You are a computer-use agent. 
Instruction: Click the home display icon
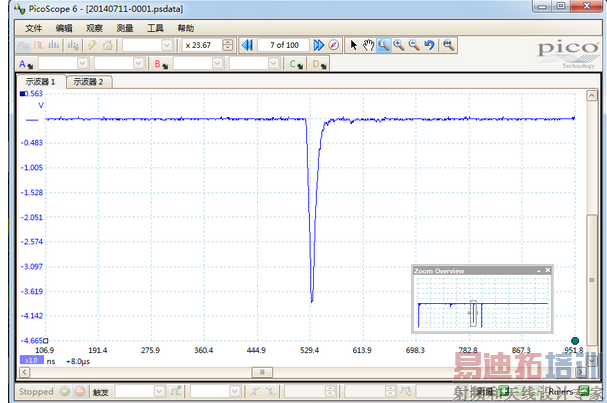coord(108,45)
